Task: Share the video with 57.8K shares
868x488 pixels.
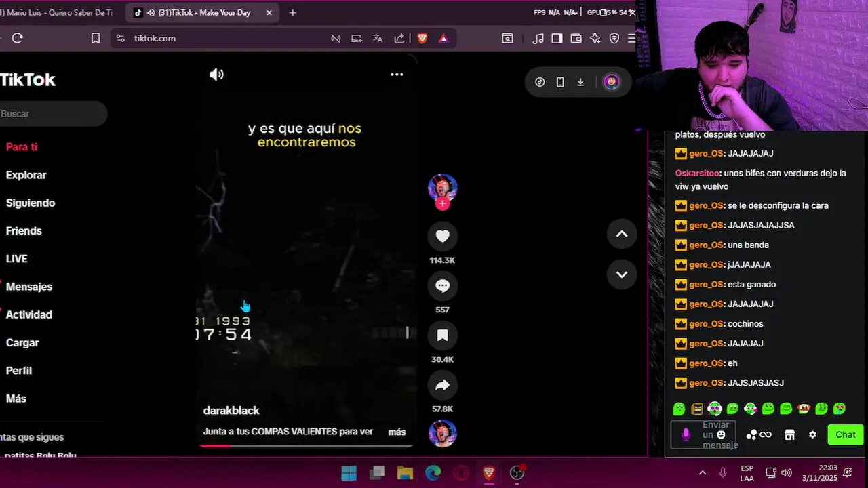Action: click(x=442, y=385)
